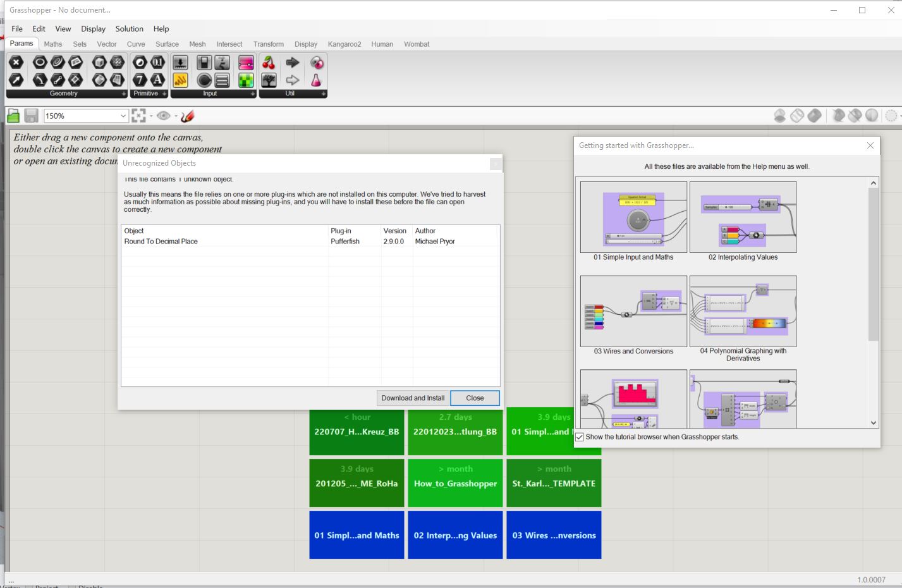This screenshot has height=588, width=902.
Task: Choose the pink flask icon in Util panel
Action: 316,80
